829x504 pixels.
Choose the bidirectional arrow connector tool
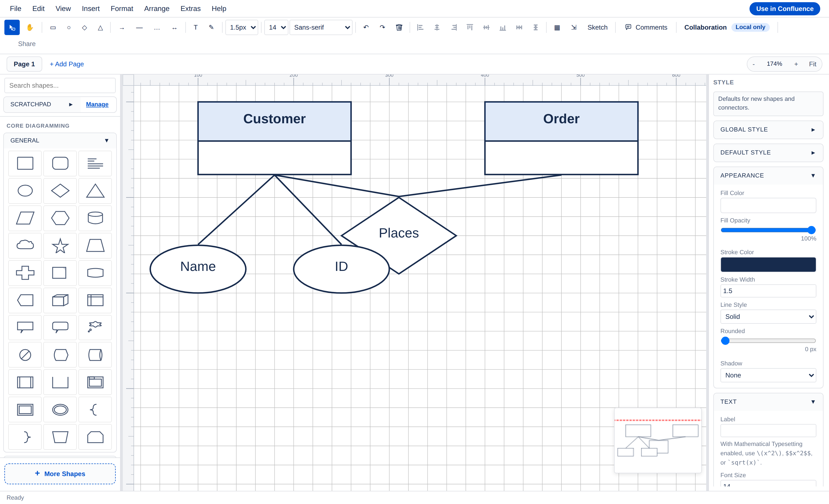coord(174,28)
